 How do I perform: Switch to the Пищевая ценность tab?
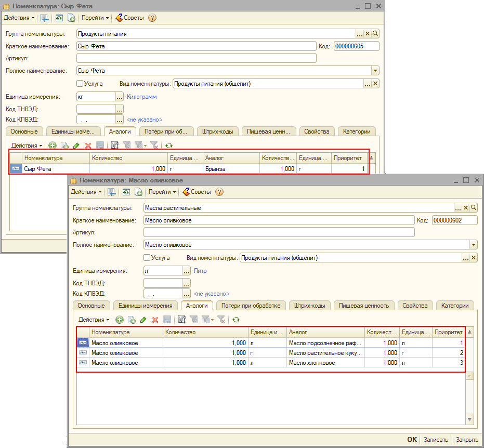(x=363, y=306)
